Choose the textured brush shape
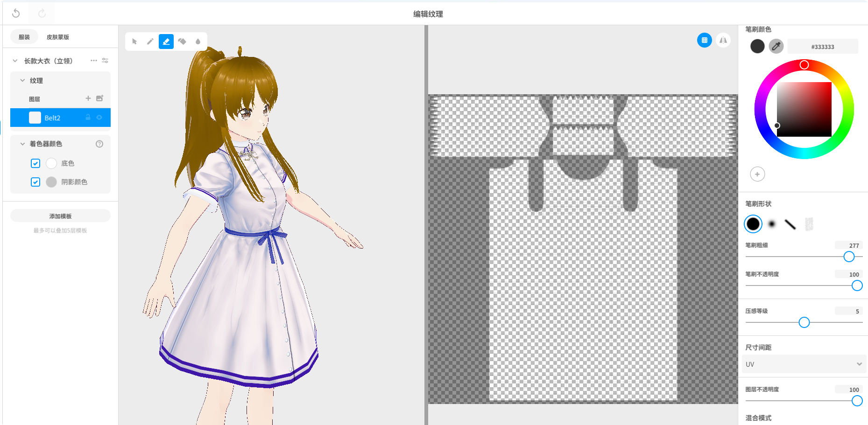 pos(809,224)
